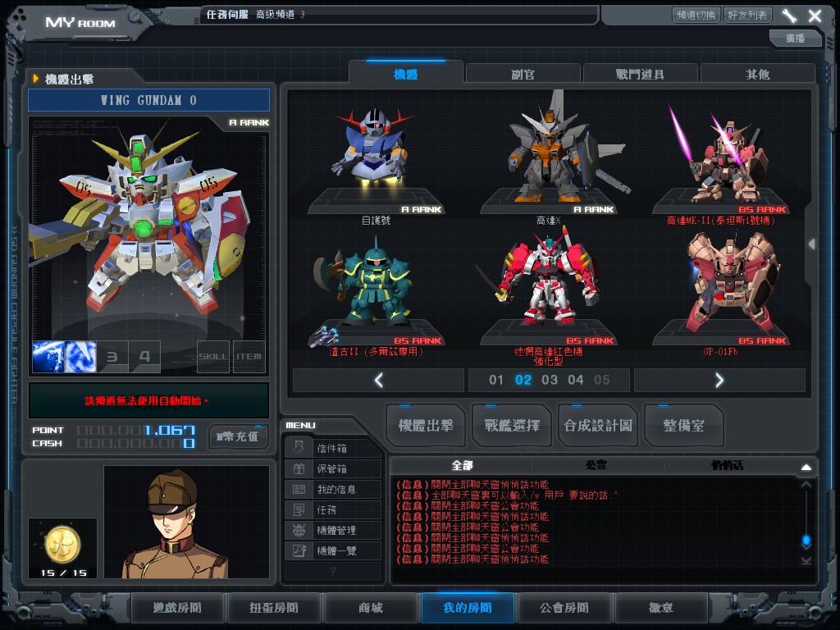Go to previous unit page arrow

379,381
